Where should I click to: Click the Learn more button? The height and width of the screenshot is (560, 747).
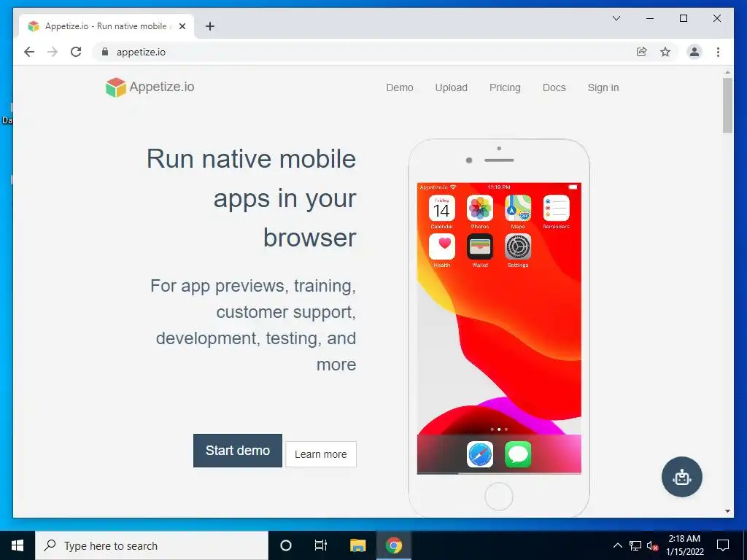point(321,454)
